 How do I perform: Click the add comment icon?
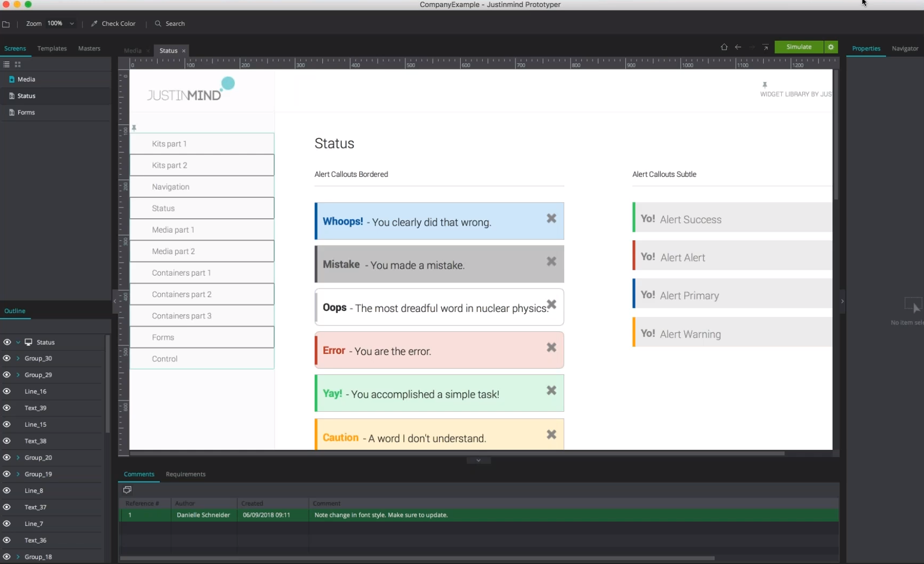click(x=127, y=489)
